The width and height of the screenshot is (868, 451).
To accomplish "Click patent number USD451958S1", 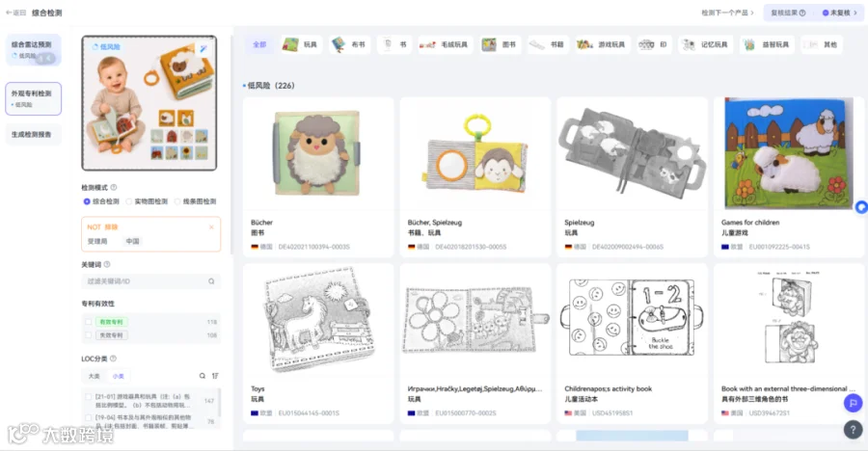I will pyautogui.click(x=612, y=412).
